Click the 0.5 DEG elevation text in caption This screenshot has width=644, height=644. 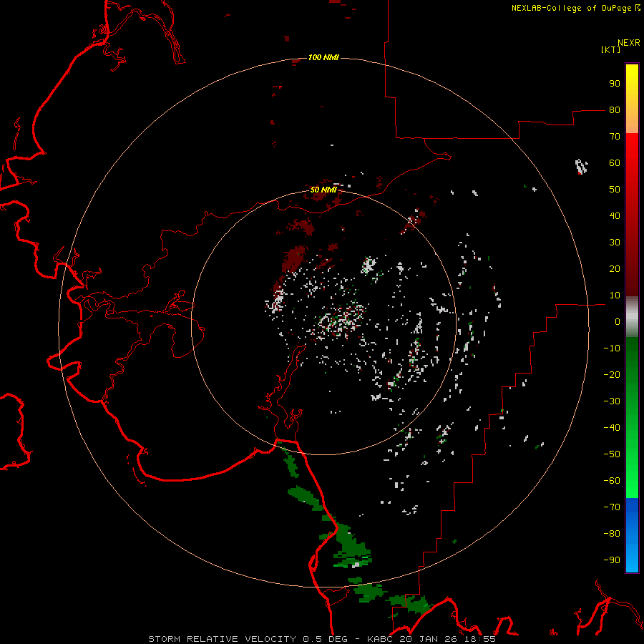click(x=325, y=639)
